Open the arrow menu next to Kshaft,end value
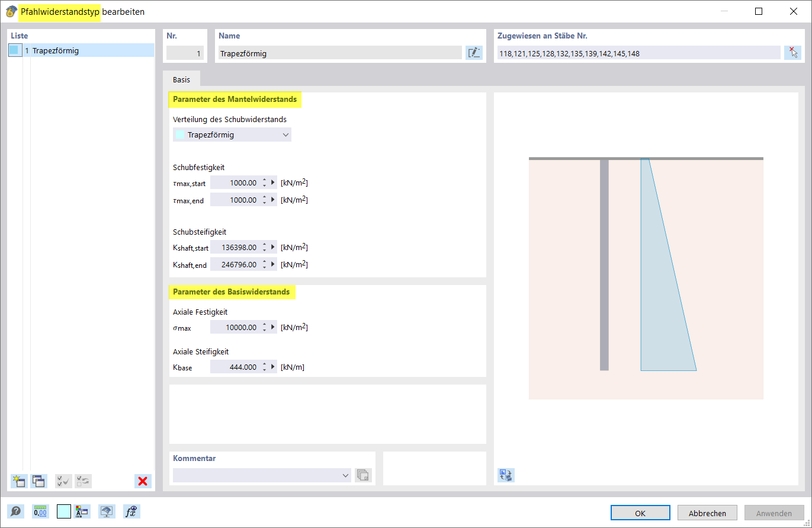Screen dimensions: 812x528 point(272,264)
